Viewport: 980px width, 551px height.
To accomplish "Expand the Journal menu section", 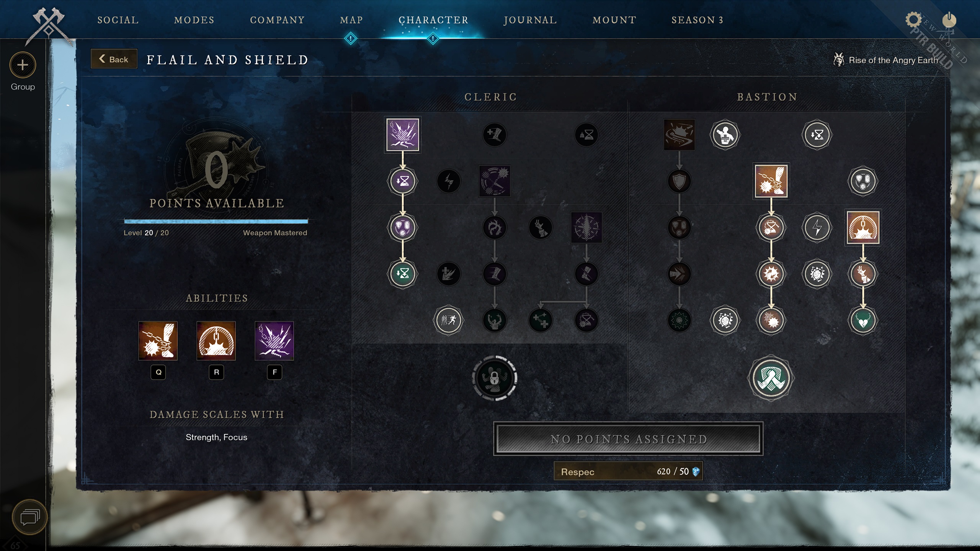I will tap(530, 20).
